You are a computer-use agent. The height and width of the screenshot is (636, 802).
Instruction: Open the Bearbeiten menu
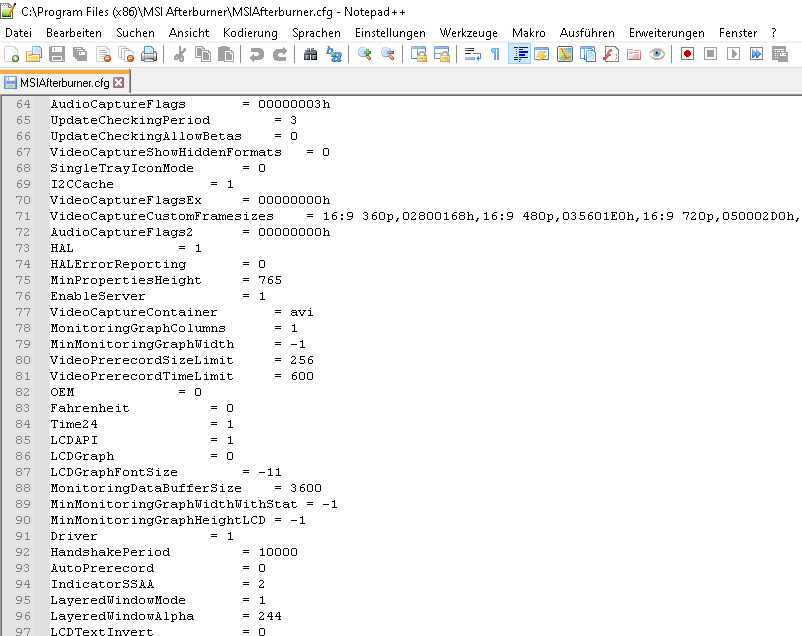pyautogui.click(x=74, y=33)
